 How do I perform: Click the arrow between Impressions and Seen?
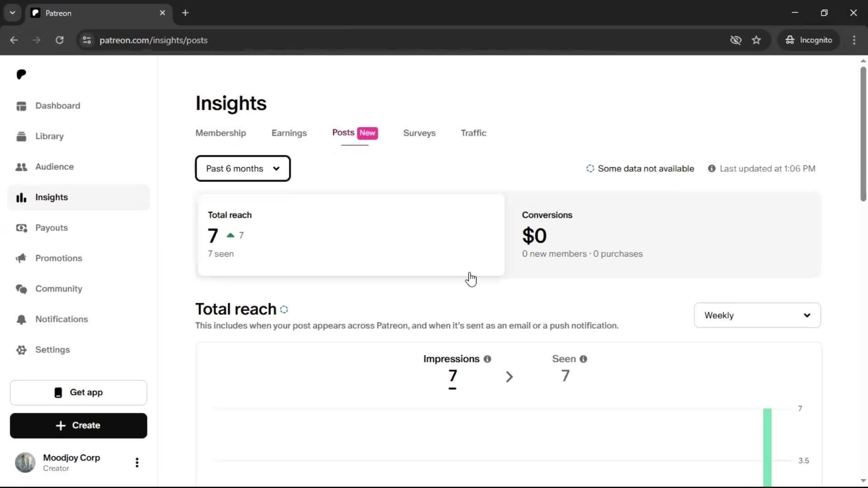click(509, 376)
